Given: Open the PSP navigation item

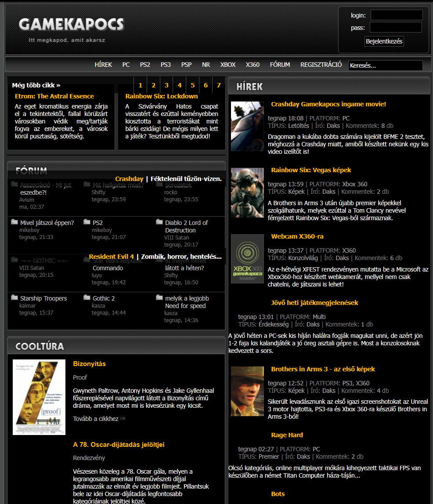Looking at the screenshot, I should point(186,65).
